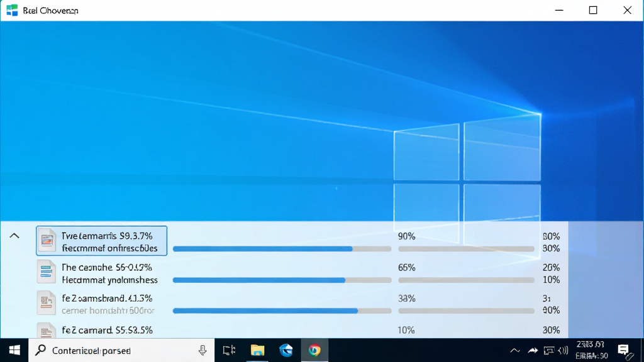Open file icon of 'The ceonohe' row
Screen dimensions: 644x362
(x=47, y=271)
